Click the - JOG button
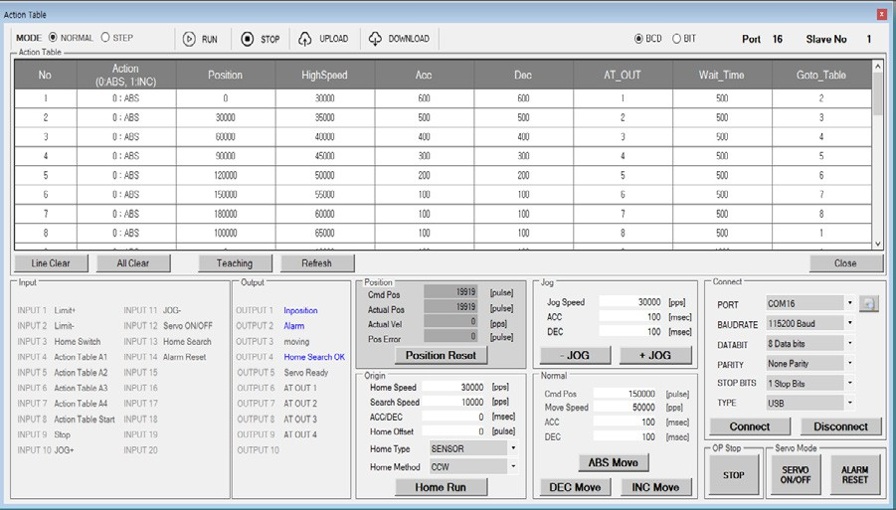 click(x=575, y=356)
